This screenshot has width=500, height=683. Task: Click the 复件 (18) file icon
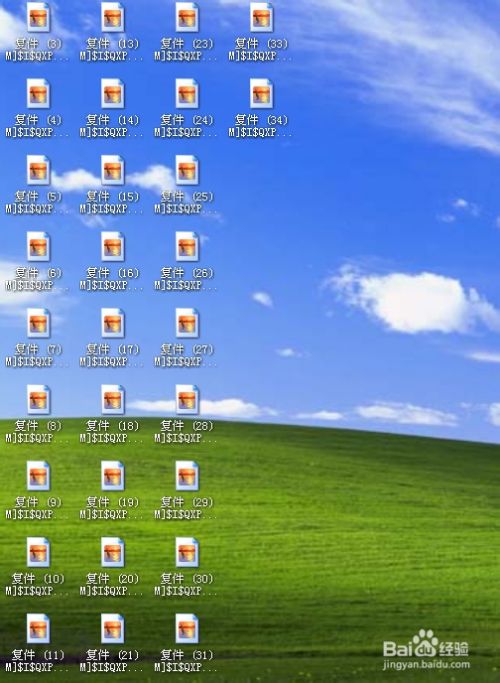113,399
